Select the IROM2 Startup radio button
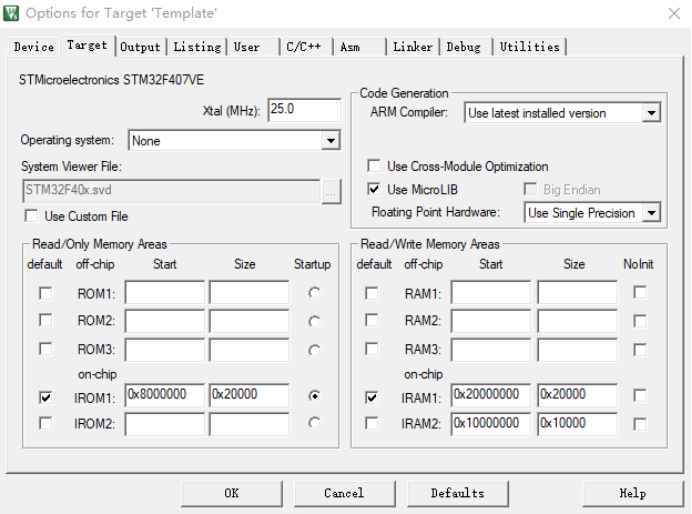Image resolution: width=692 pixels, height=514 pixels. pos(314,423)
